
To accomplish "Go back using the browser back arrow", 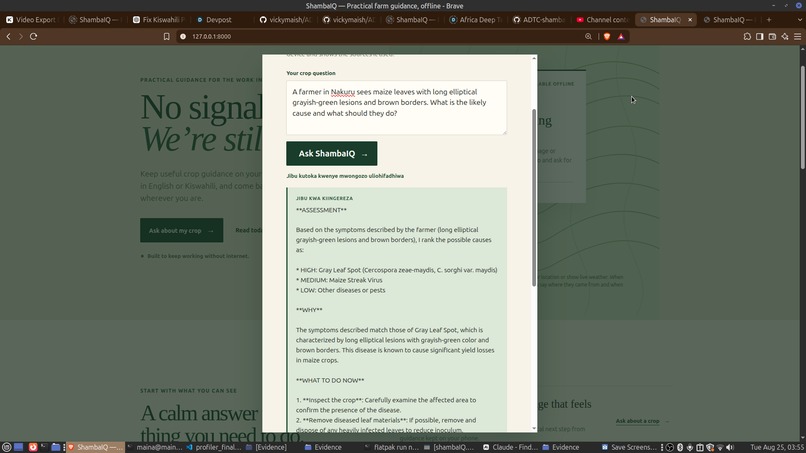I will (8, 37).
